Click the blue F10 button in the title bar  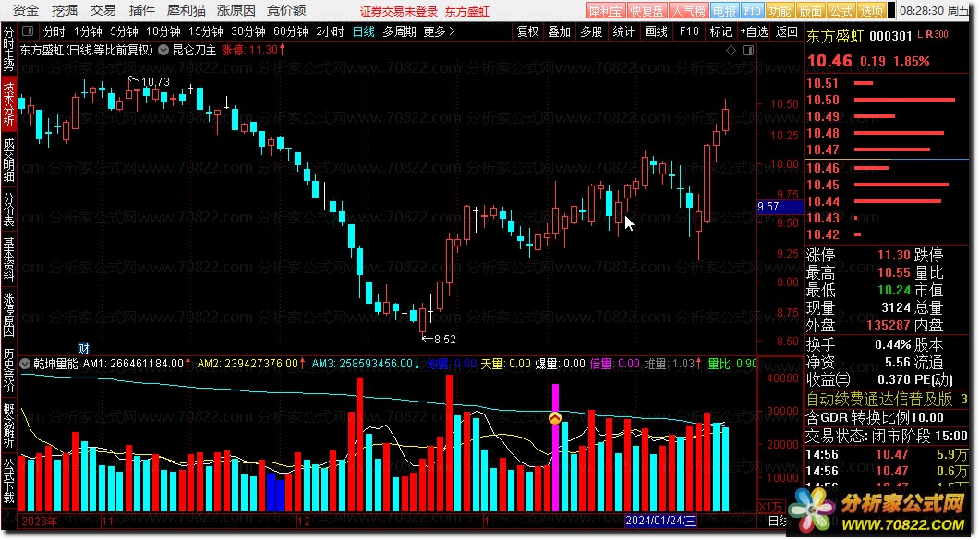tap(753, 10)
